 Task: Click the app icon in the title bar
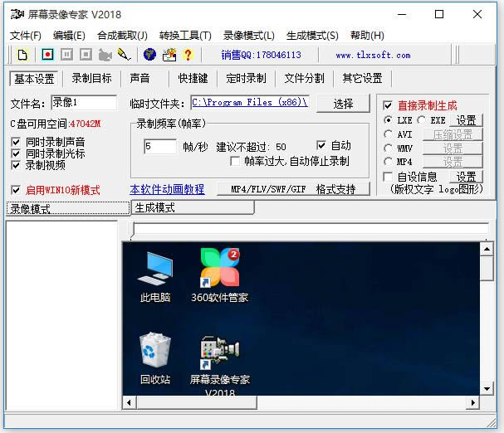pos(17,14)
